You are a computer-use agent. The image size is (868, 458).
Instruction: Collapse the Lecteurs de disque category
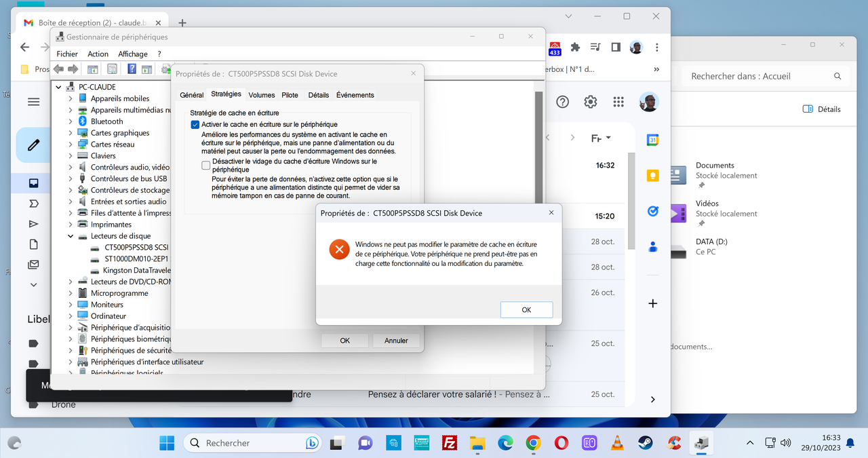coord(71,236)
